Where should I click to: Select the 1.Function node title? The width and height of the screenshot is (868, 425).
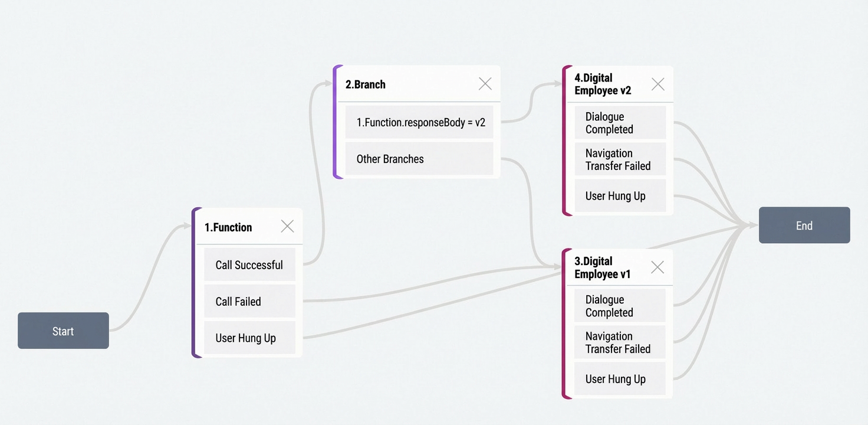pyautogui.click(x=228, y=227)
